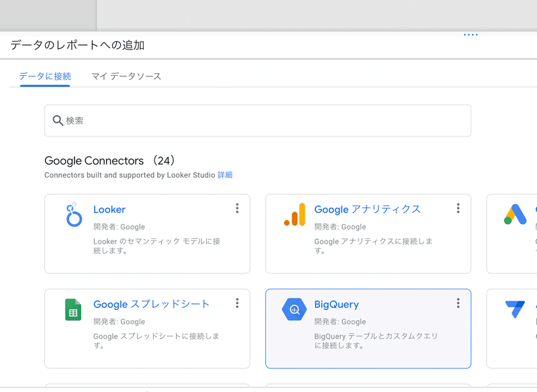Click the BigQuery hexagon icon

tap(294, 309)
